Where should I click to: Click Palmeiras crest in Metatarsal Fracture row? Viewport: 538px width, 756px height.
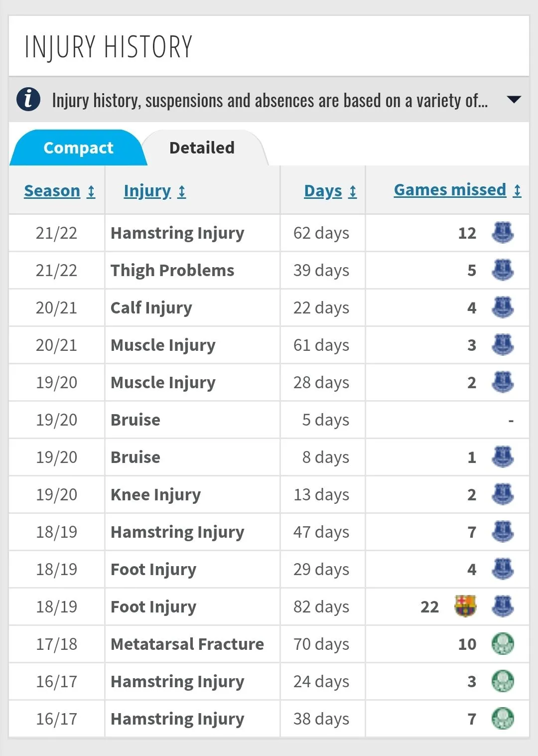(503, 644)
